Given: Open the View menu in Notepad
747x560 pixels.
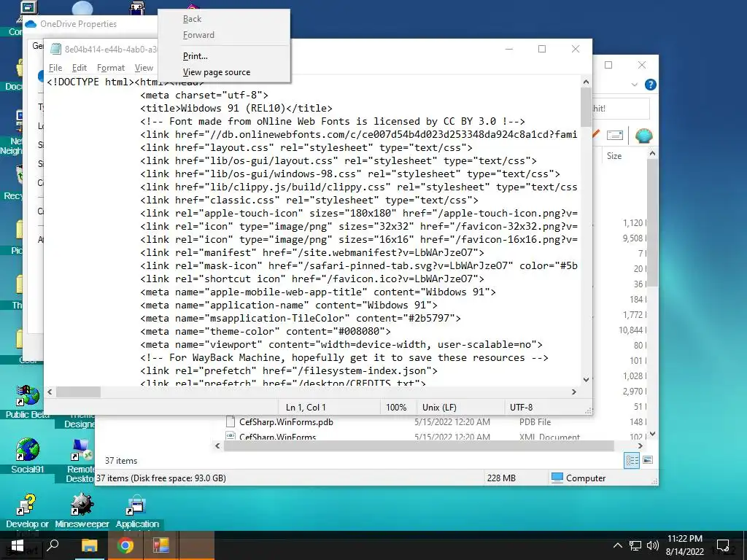Looking at the screenshot, I should pyautogui.click(x=144, y=68).
